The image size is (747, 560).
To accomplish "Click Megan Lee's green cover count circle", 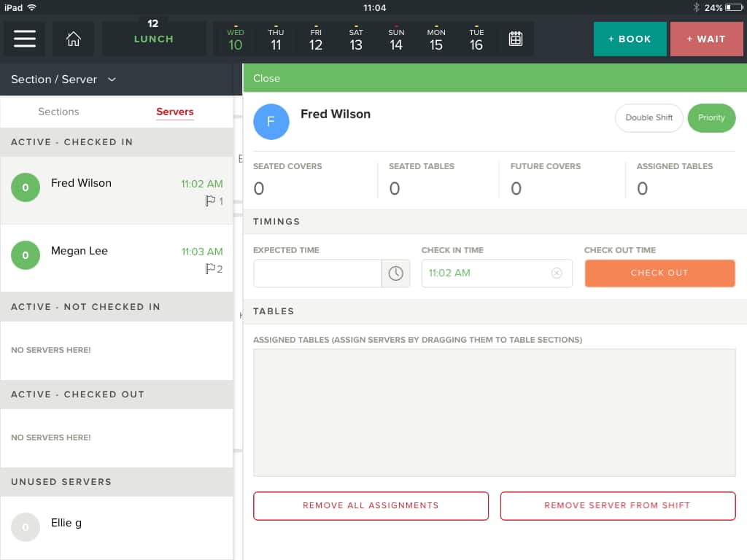I will 26,255.
